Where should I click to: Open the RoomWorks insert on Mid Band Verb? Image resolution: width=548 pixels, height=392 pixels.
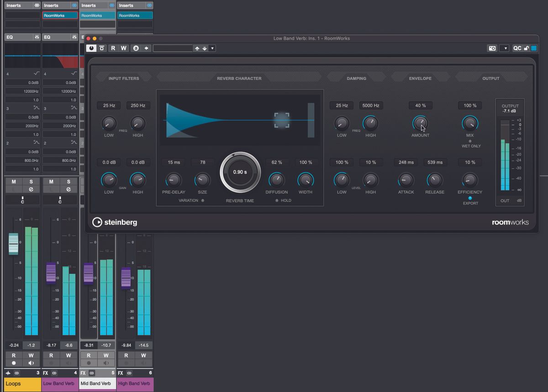pyautogui.click(x=97, y=15)
